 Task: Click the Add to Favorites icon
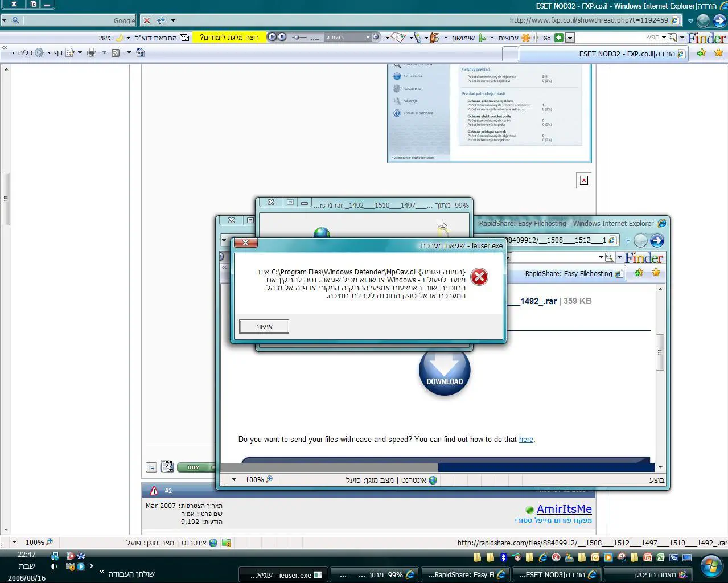click(701, 52)
